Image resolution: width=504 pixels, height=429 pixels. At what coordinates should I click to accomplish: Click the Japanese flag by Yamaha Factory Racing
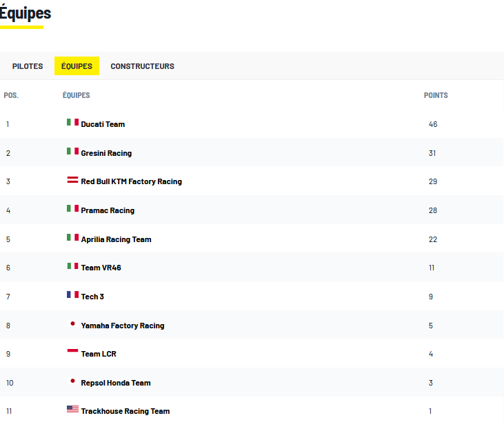tap(72, 323)
